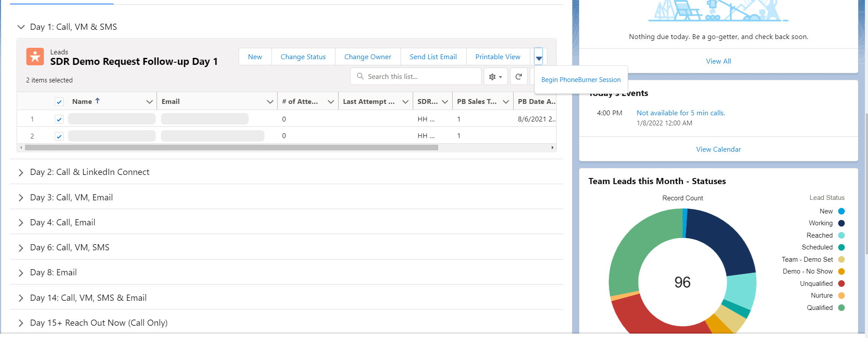The width and height of the screenshot is (868, 338).
Task: Uncheck the row 1 lead checkbox
Action: [x=59, y=119]
